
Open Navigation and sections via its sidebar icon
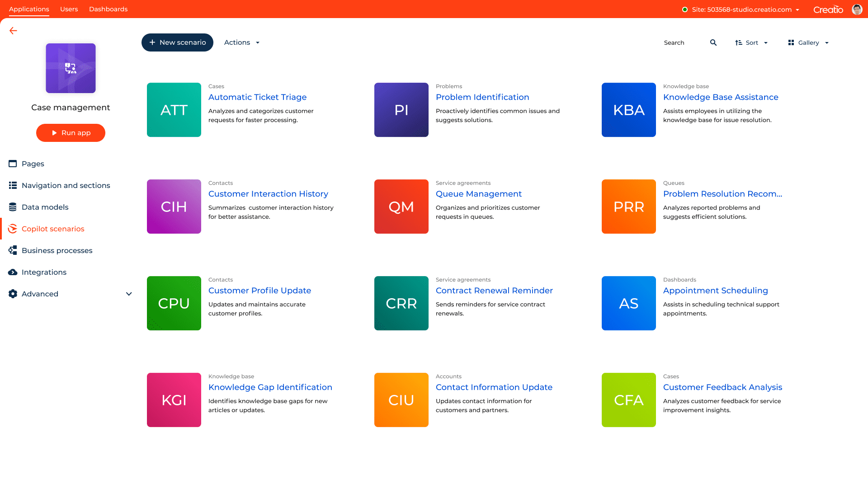12,185
